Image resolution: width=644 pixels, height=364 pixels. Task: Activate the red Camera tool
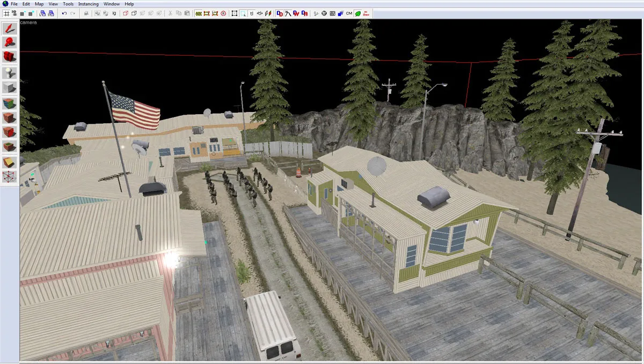(x=10, y=57)
